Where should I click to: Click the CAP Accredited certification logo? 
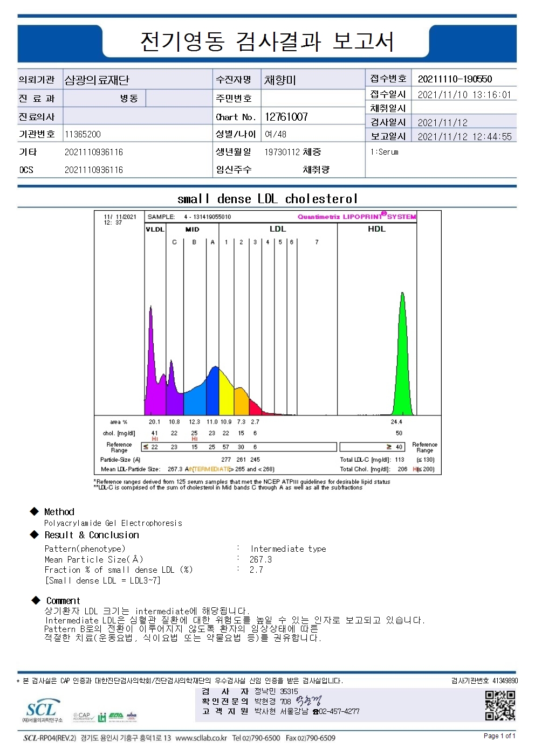click(x=84, y=717)
